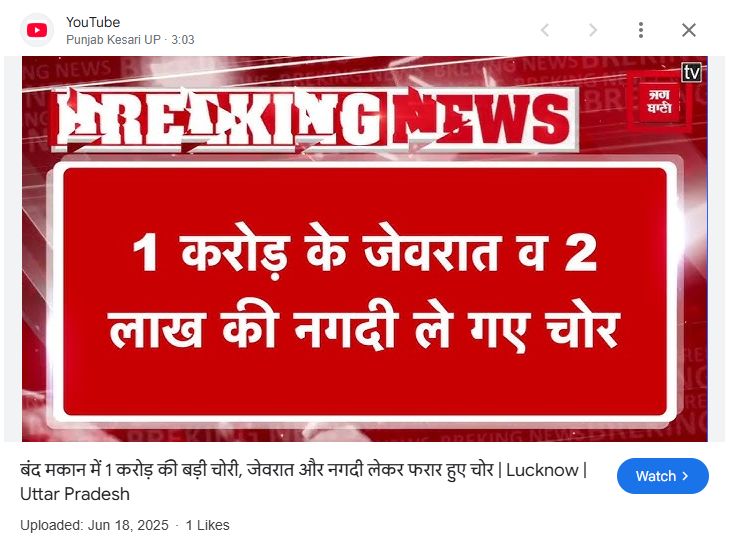This screenshot has width=734, height=547.
Task: Click the 1 Likes count
Action: point(207,525)
